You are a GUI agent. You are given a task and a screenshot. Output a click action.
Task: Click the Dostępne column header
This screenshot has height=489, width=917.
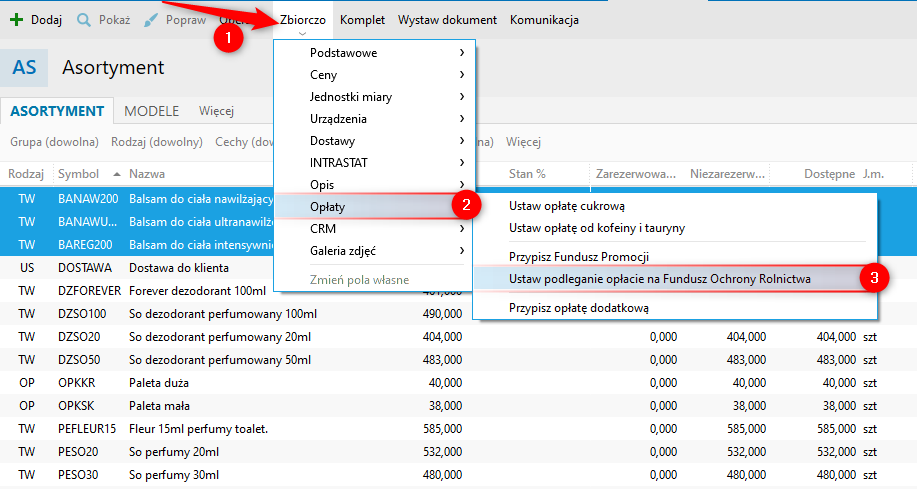click(829, 174)
